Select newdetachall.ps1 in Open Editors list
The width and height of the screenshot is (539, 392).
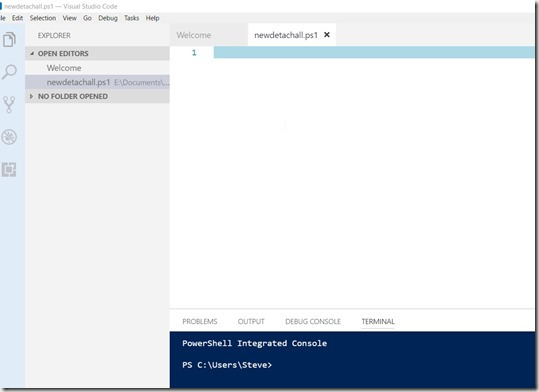pyautogui.click(x=97, y=83)
